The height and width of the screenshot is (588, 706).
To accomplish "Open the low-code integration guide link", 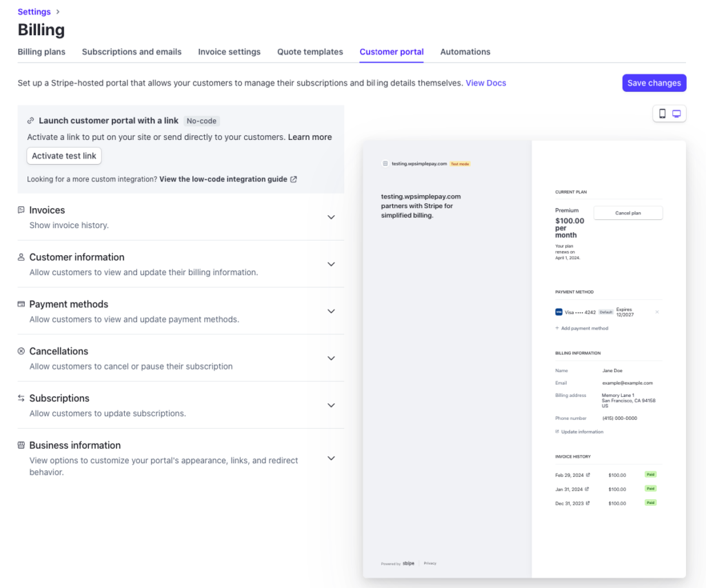I will [223, 179].
